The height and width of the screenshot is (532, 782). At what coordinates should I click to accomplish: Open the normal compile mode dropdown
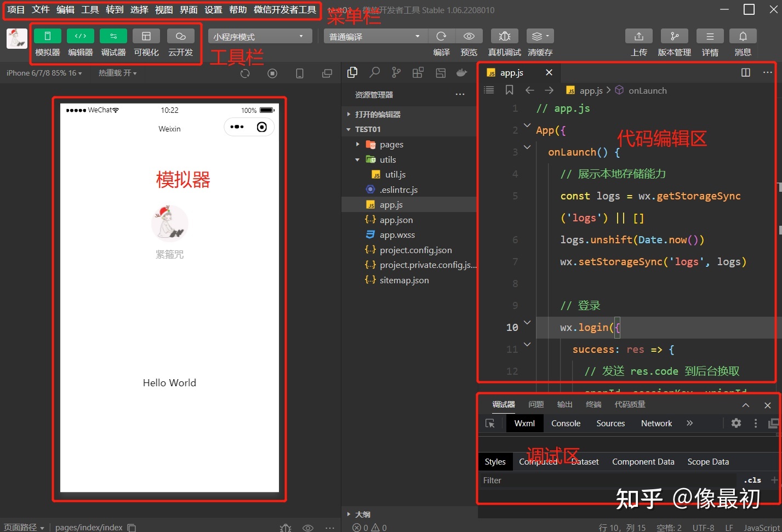[375, 37]
